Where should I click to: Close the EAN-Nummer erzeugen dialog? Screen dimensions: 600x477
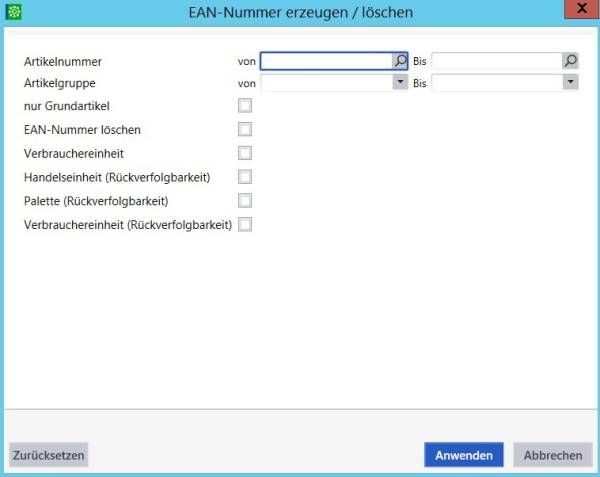pos(582,9)
